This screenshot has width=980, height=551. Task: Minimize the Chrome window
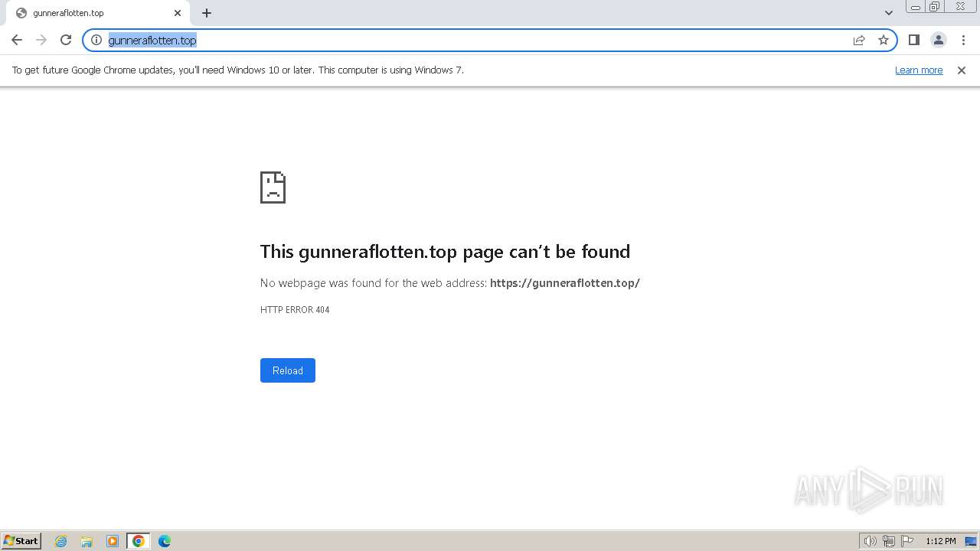tap(916, 7)
